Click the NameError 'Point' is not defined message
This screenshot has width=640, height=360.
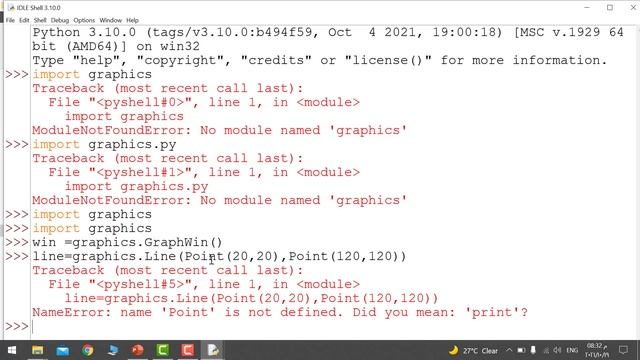(x=280, y=313)
